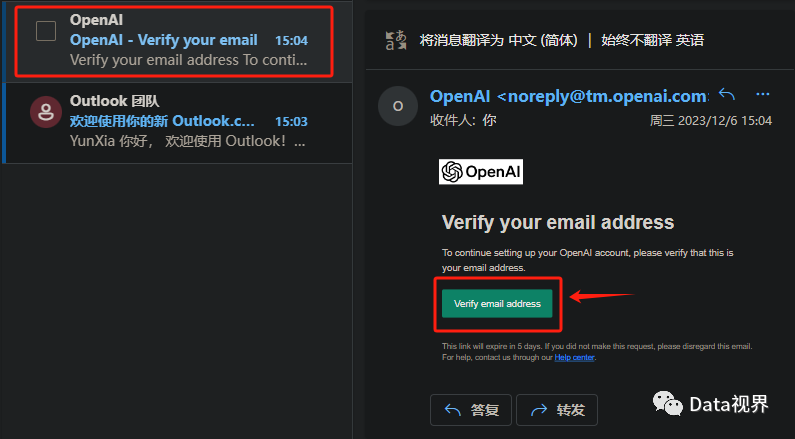
Task: Click the forward arrow icon in 转发 button
Action: (x=539, y=410)
